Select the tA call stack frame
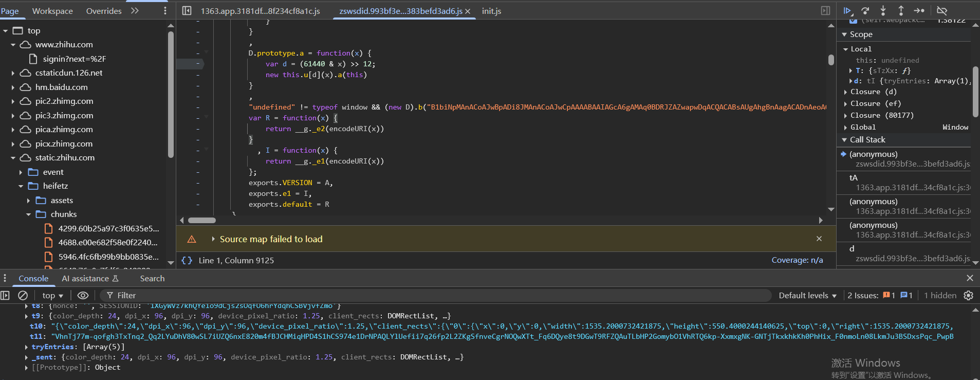The image size is (980, 380). click(x=854, y=178)
